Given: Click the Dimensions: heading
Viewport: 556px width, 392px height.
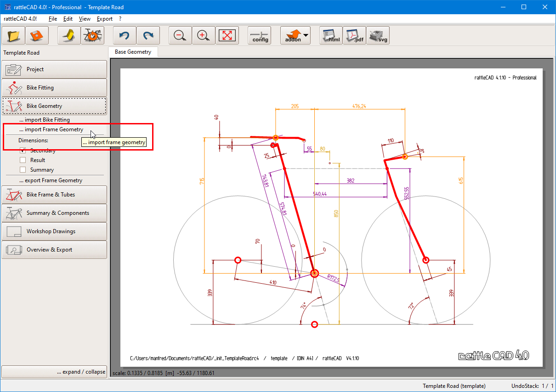Looking at the screenshot, I should (33, 140).
